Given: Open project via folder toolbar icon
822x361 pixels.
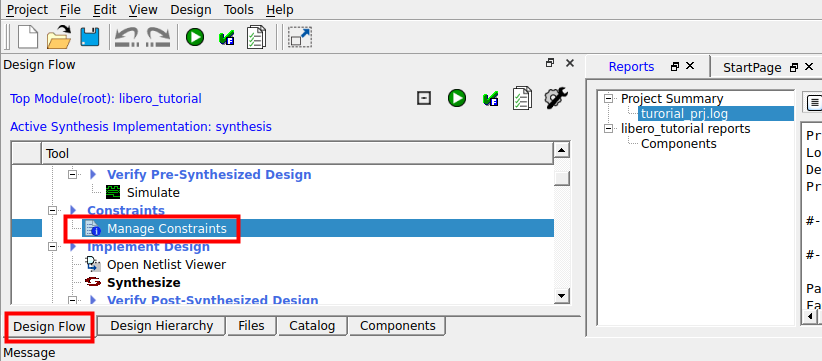Looking at the screenshot, I should point(59,37).
